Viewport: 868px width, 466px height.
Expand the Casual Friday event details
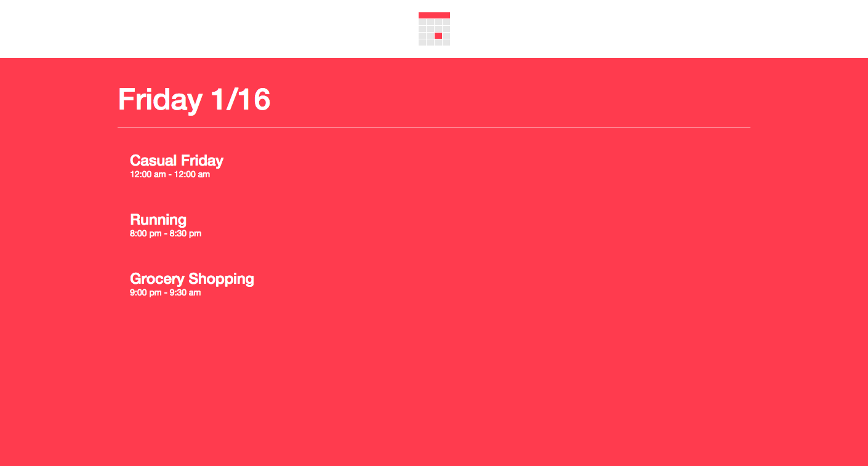pos(177,161)
